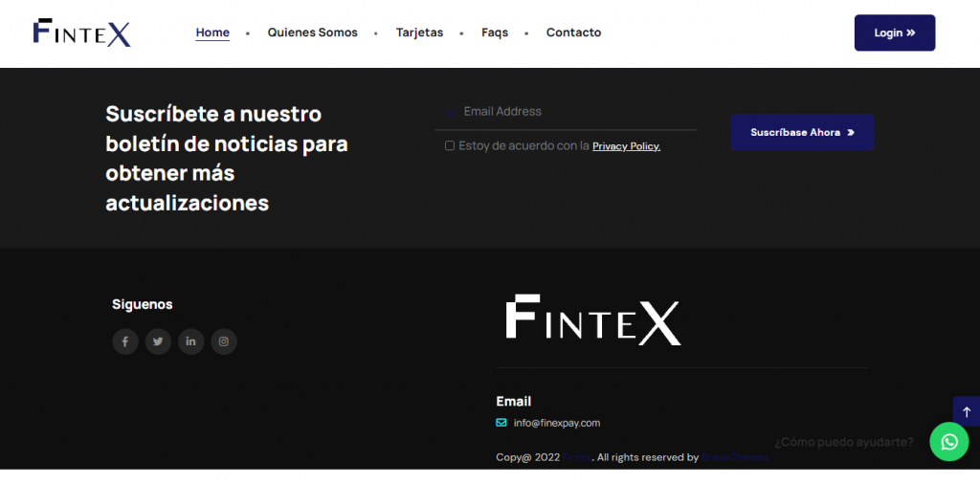Click the large white Fintex footer logo
This screenshot has height=484, width=980.
(x=592, y=320)
